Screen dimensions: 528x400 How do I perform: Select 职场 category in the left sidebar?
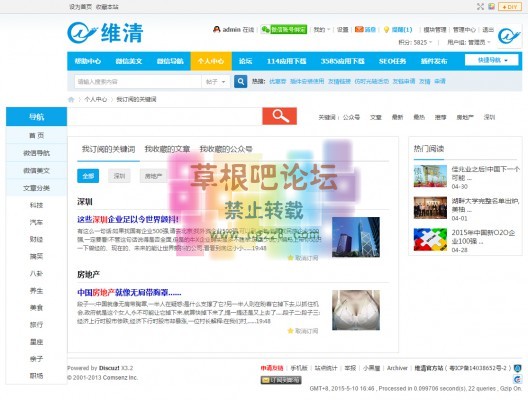pyautogui.click(x=36, y=376)
